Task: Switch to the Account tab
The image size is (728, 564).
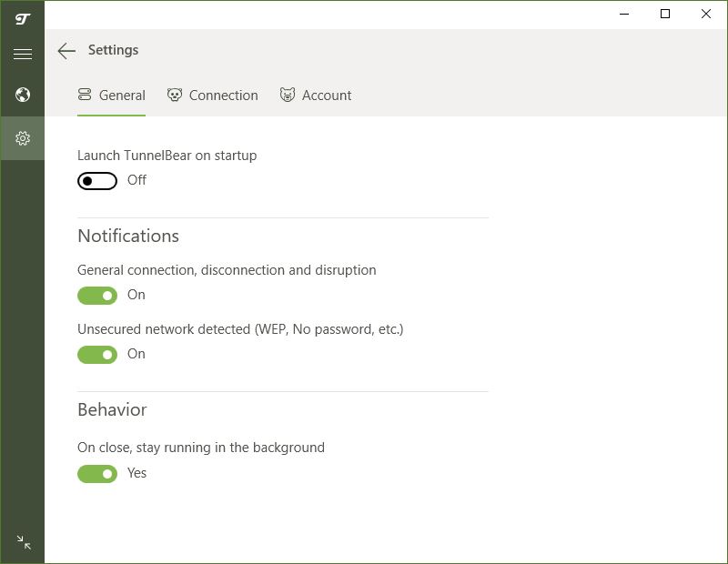Action: click(x=316, y=96)
